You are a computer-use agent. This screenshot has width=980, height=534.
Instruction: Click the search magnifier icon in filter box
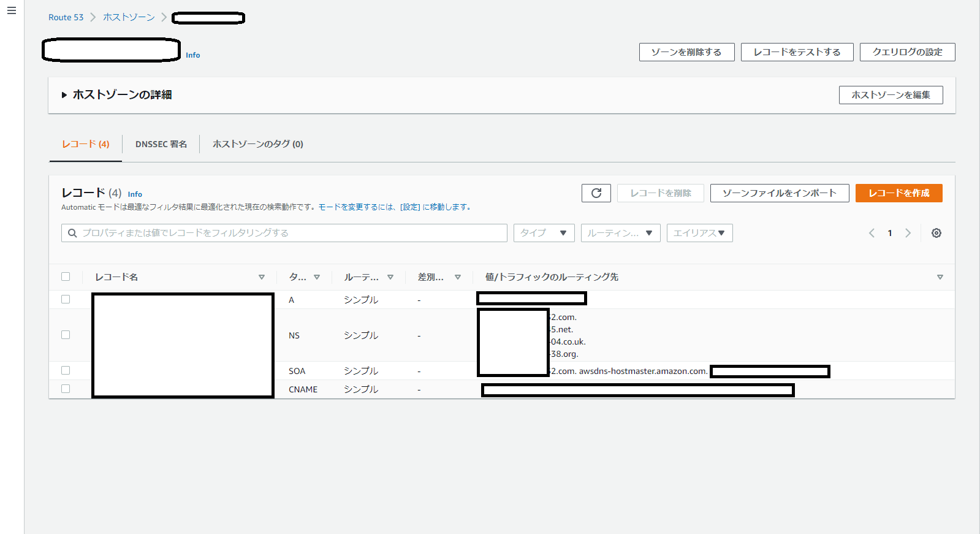[x=72, y=233]
